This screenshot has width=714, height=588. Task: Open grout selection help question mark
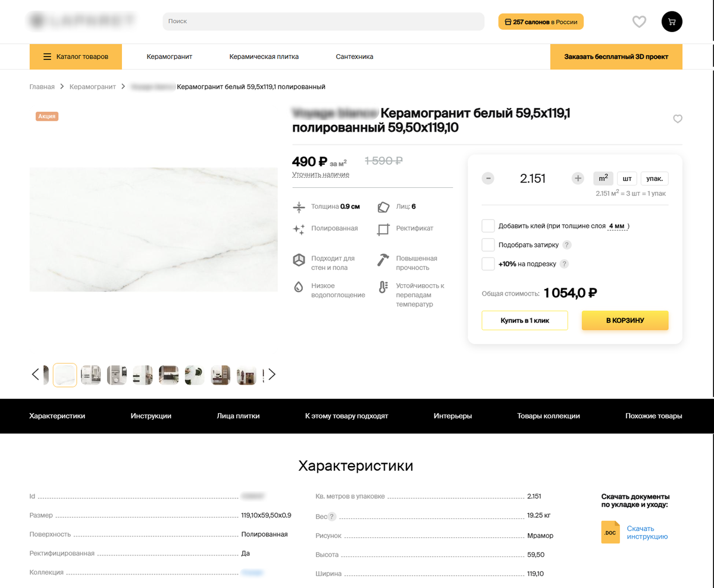coord(567,245)
